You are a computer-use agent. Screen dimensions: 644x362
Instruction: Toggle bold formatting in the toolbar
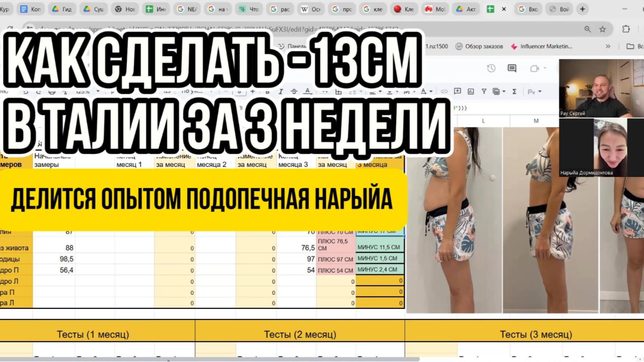[x=268, y=92]
